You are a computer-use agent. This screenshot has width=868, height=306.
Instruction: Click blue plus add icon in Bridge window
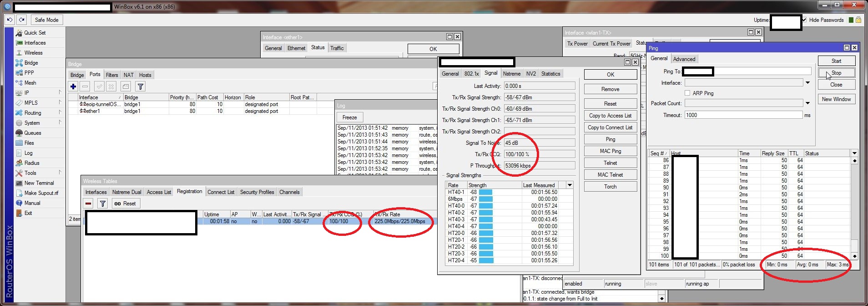click(73, 87)
